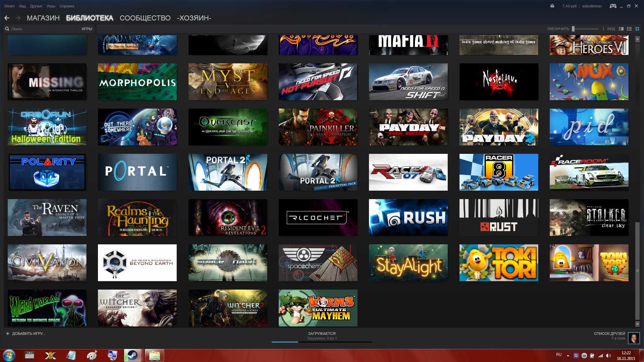Select the Portal 2 running figure tile

coord(228,172)
